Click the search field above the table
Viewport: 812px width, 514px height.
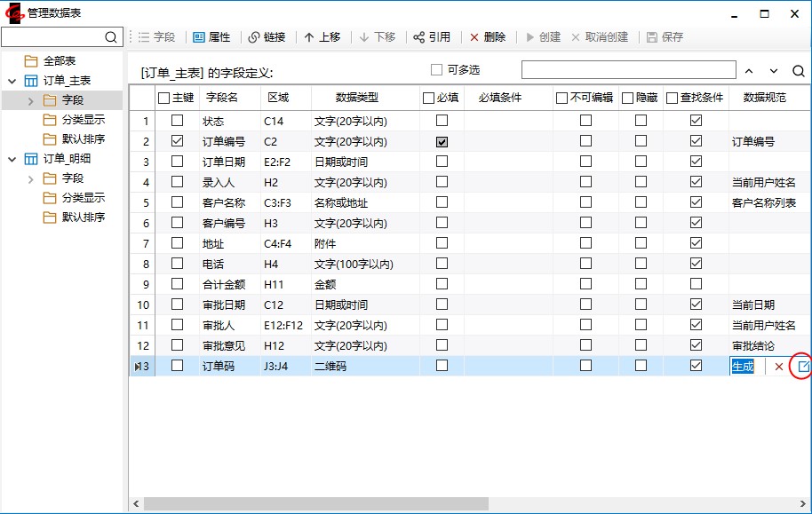click(x=628, y=70)
